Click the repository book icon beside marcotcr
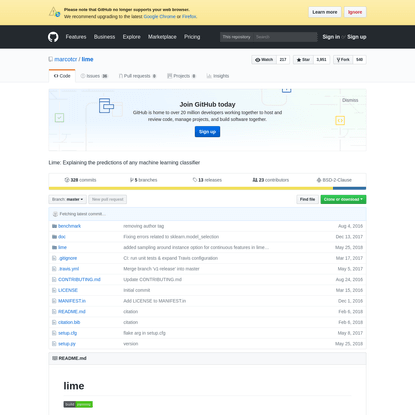 point(51,59)
